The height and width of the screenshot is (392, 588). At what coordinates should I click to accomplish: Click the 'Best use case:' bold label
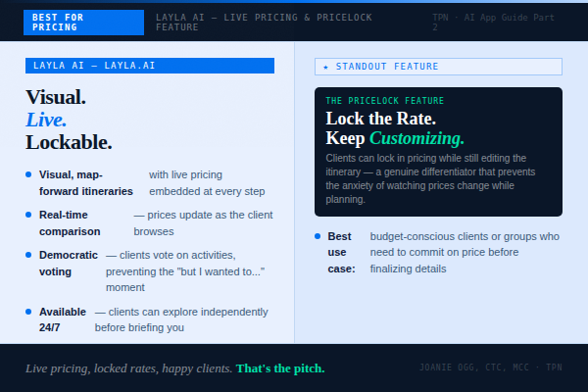click(341, 253)
